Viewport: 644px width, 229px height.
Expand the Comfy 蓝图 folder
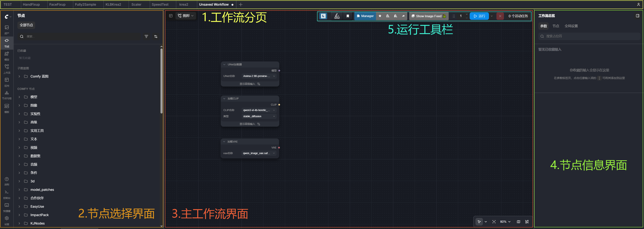pyautogui.click(x=19, y=76)
